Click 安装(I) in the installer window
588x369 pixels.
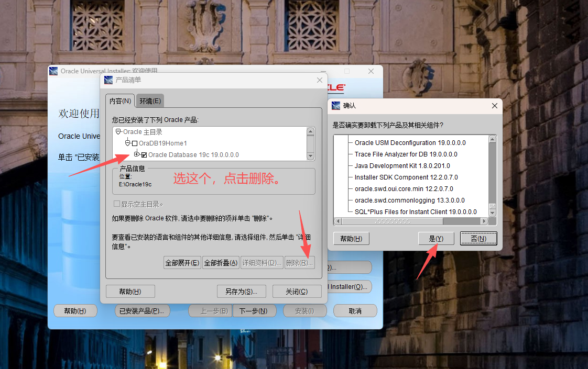point(304,311)
